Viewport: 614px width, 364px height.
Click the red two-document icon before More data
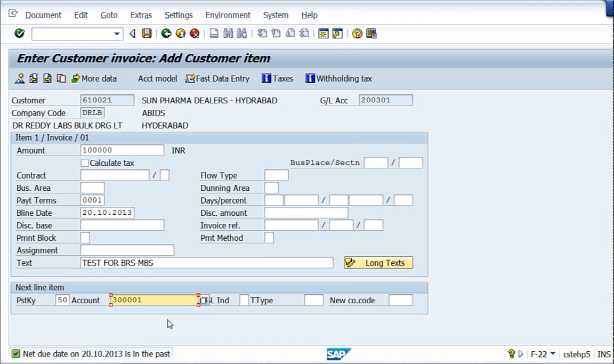[61, 79]
